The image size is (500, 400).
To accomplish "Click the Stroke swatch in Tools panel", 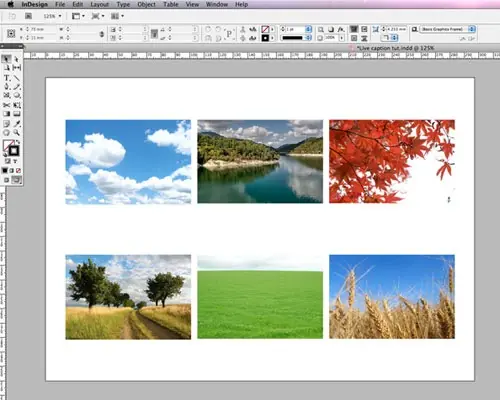I will pyautogui.click(x=14, y=151).
